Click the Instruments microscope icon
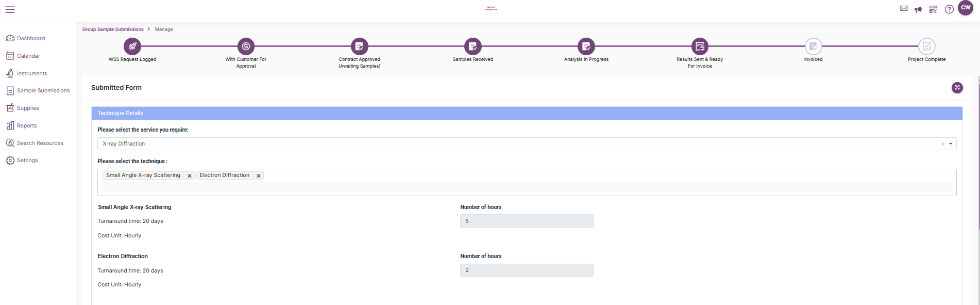 (x=10, y=73)
